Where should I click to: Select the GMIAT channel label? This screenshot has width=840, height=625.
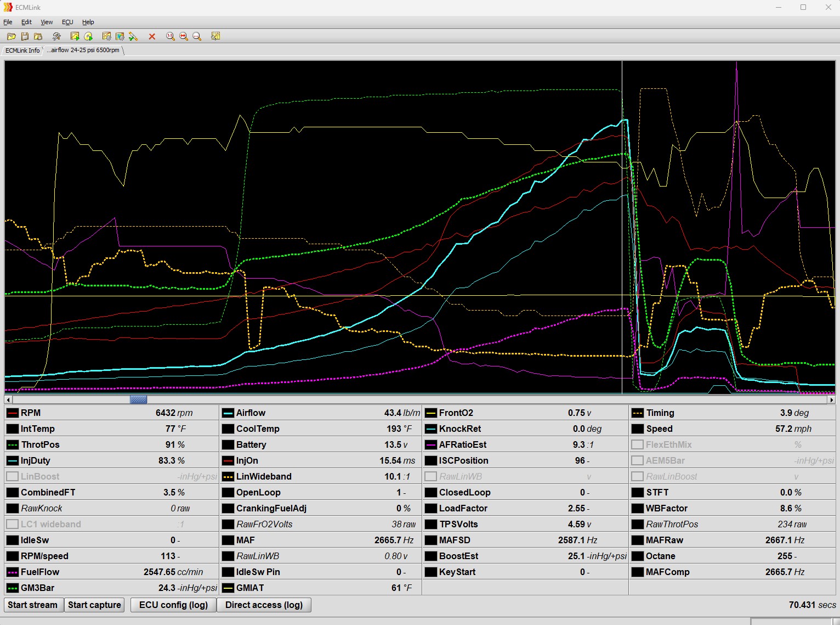(250, 588)
